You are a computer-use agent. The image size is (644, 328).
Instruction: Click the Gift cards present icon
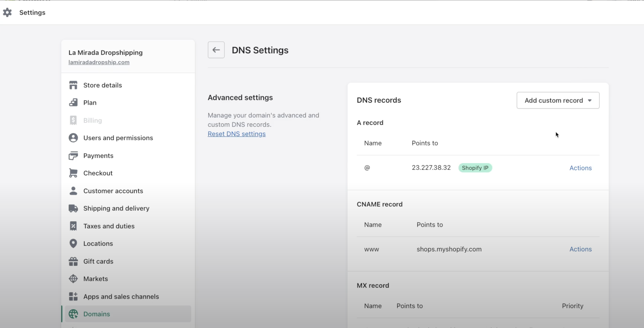coord(73,261)
